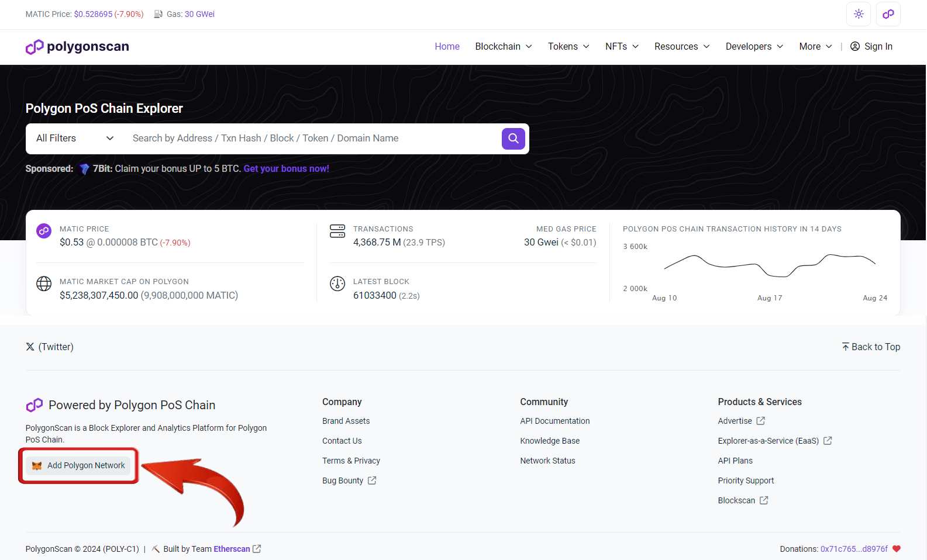Click the external link icon after Etherscan
Screen dimensions: 927x560
[257, 549]
